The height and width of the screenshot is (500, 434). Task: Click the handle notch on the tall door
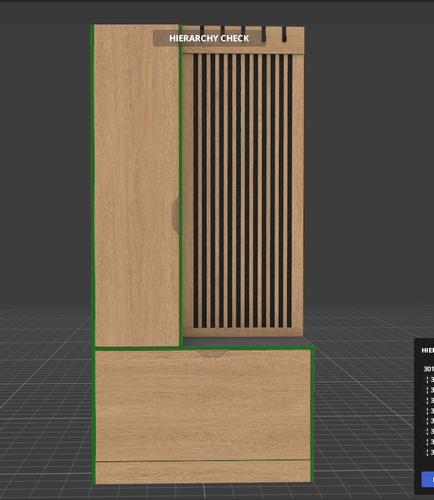click(x=175, y=215)
